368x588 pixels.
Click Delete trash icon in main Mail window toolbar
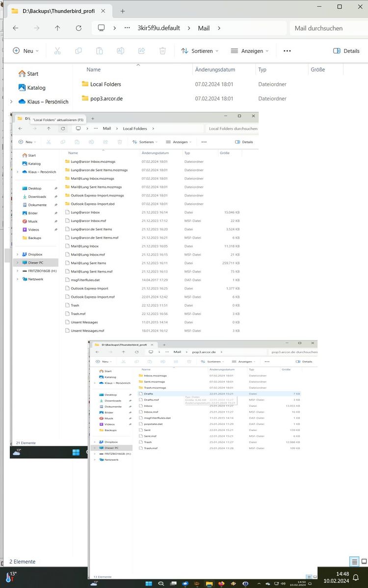click(x=162, y=51)
